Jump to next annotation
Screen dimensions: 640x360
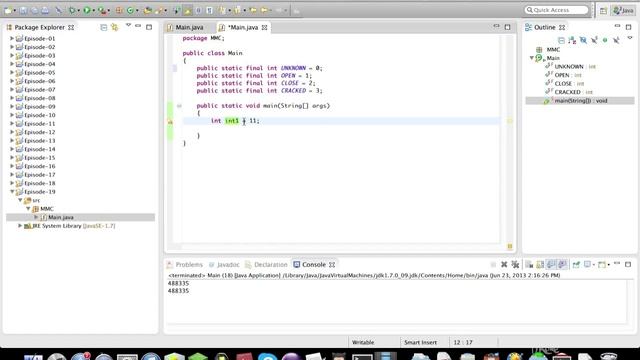point(222,10)
